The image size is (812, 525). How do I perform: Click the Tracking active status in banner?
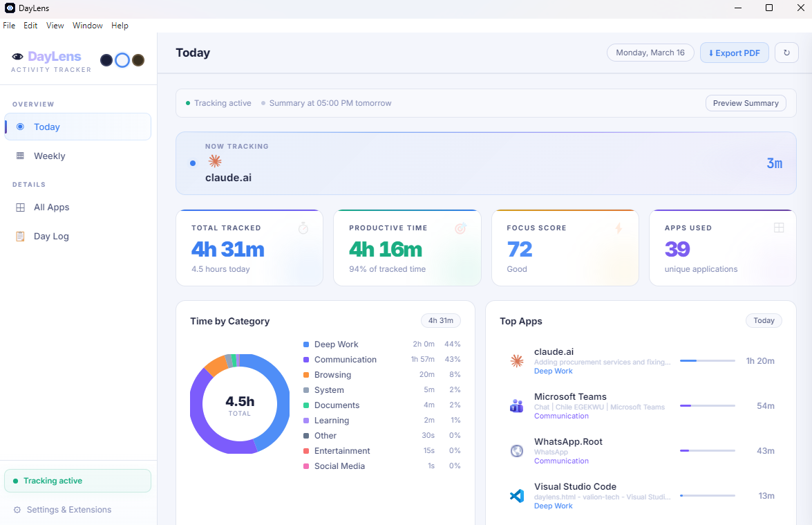click(218, 103)
